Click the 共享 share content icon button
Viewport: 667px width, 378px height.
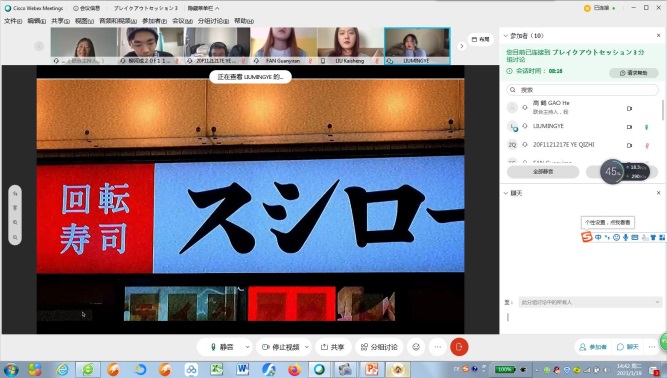(x=333, y=347)
